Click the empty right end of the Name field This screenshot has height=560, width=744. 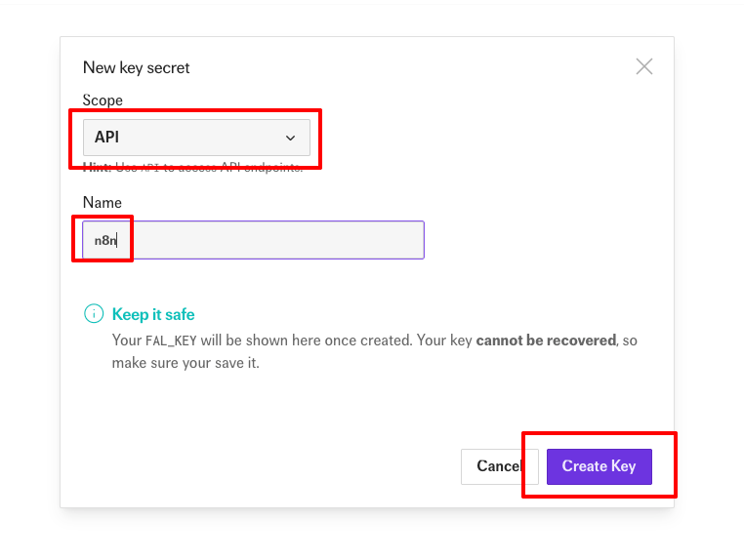pos(391,240)
